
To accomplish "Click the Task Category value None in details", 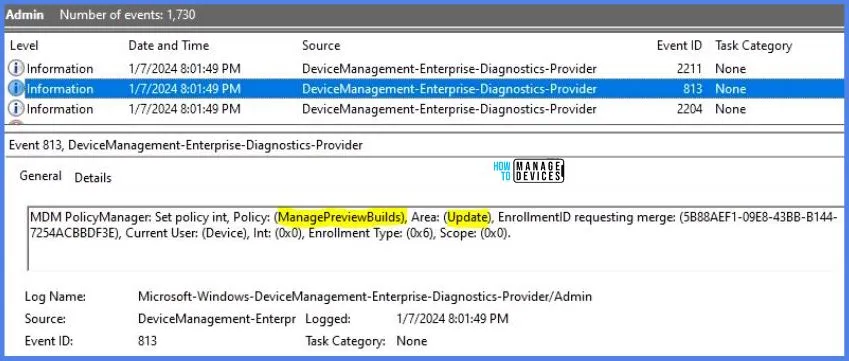I will [412, 341].
